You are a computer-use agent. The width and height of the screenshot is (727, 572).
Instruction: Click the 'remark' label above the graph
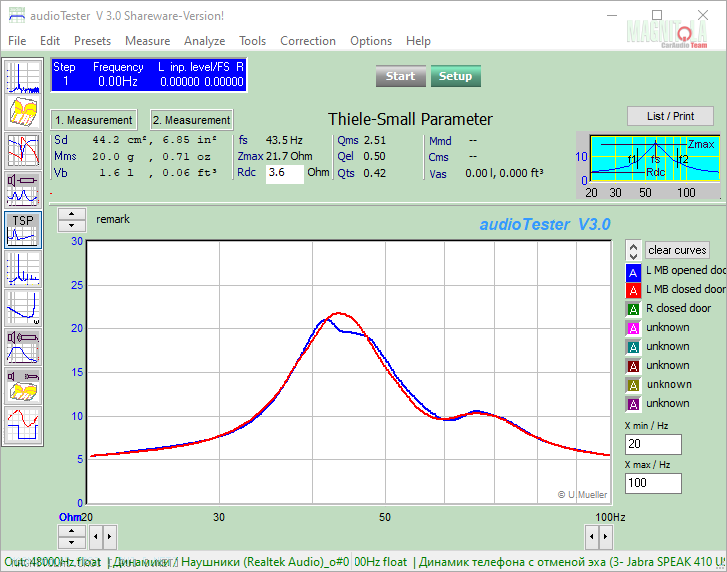coord(113,219)
